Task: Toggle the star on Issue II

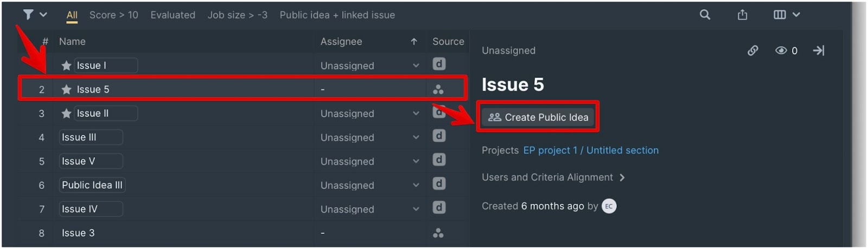Action: [66, 113]
